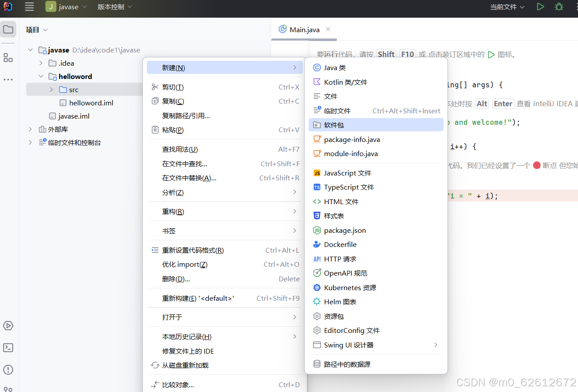Select javase.iml in the project tree
Screen dimensions: 578x392
click(x=74, y=116)
